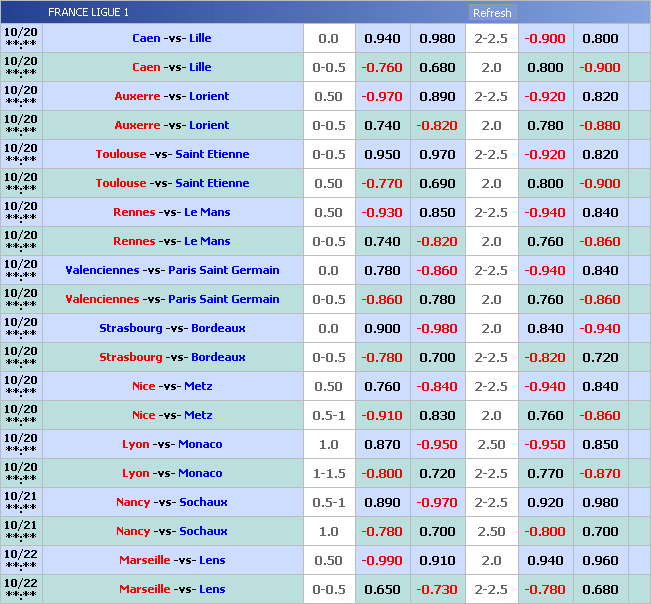Open Caen vs Lille match with 0.0 handicap

click(x=172, y=39)
